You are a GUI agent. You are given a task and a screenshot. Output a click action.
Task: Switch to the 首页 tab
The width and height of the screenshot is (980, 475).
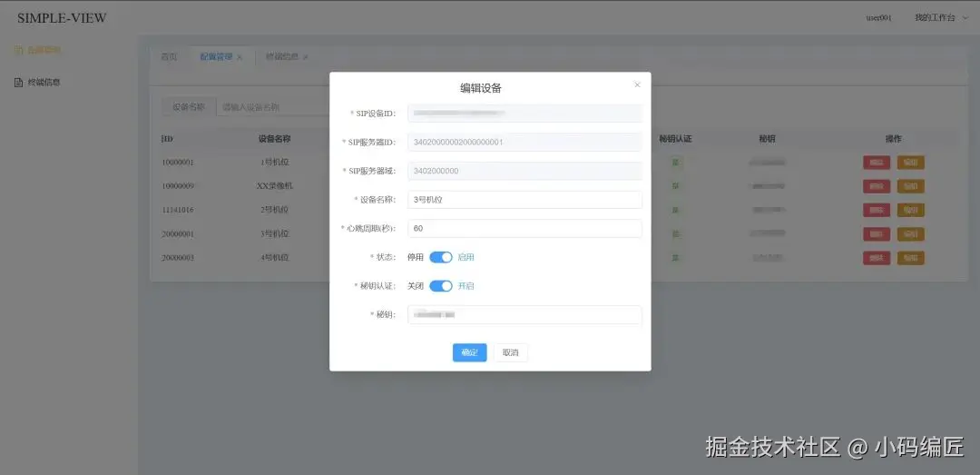tap(169, 57)
